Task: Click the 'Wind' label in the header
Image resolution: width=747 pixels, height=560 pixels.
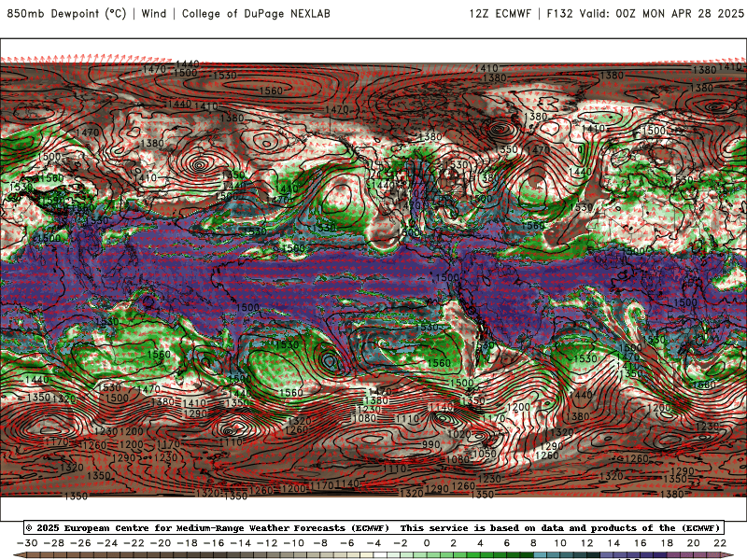Action: [154, 13]
